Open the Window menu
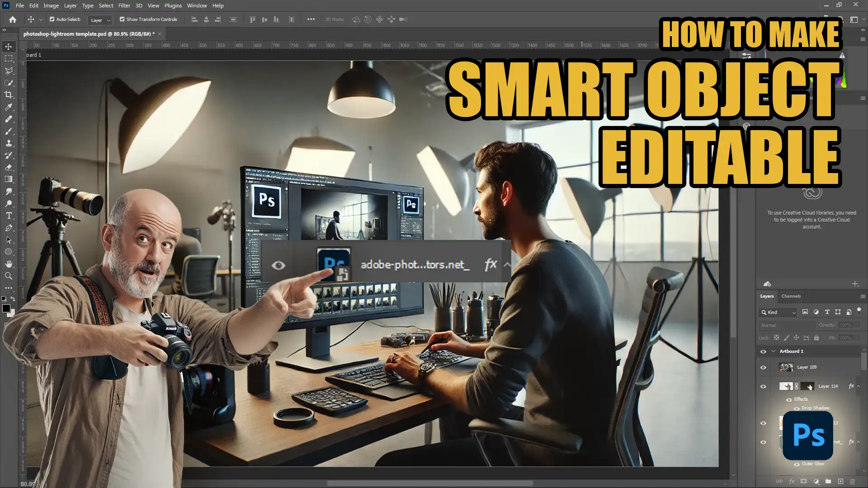The image size is (868, 488). 197,5
